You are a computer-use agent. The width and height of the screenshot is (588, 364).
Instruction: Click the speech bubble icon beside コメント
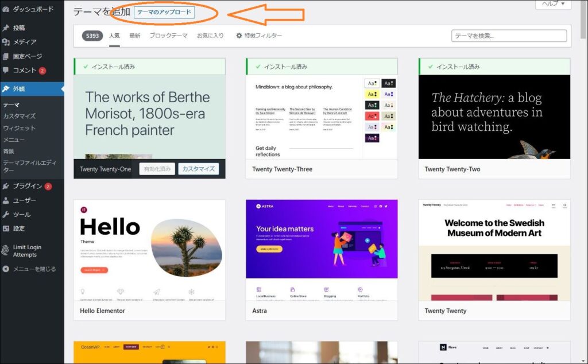pos(6,70)
